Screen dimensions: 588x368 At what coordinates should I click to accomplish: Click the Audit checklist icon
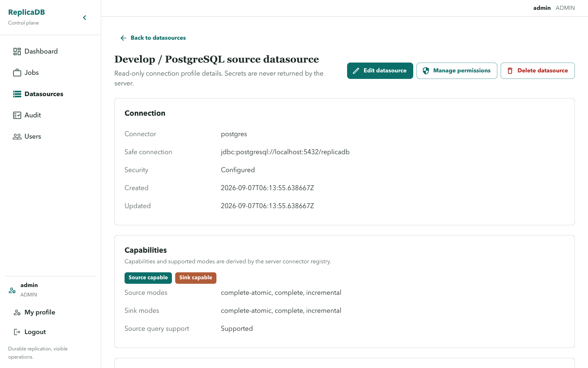pos(17,115)
